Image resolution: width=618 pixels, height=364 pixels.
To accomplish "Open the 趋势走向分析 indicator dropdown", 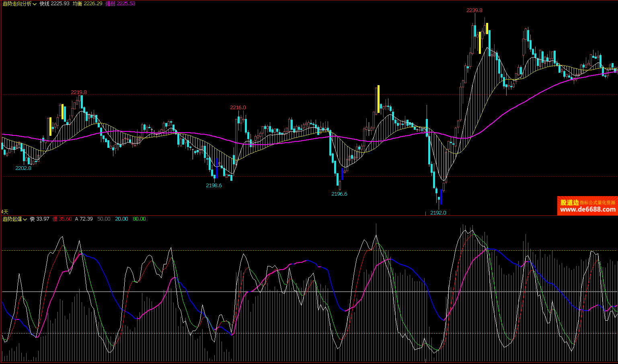I will click(x=20, y=4).
